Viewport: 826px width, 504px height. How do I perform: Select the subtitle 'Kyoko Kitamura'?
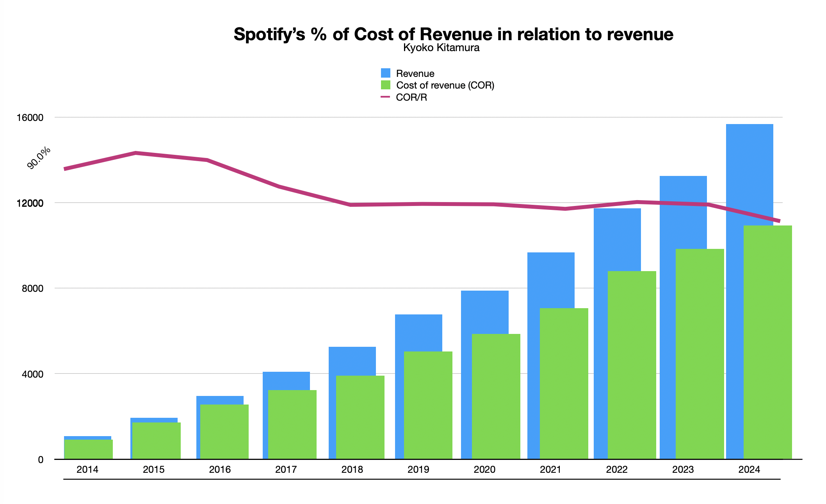[441, 48]
